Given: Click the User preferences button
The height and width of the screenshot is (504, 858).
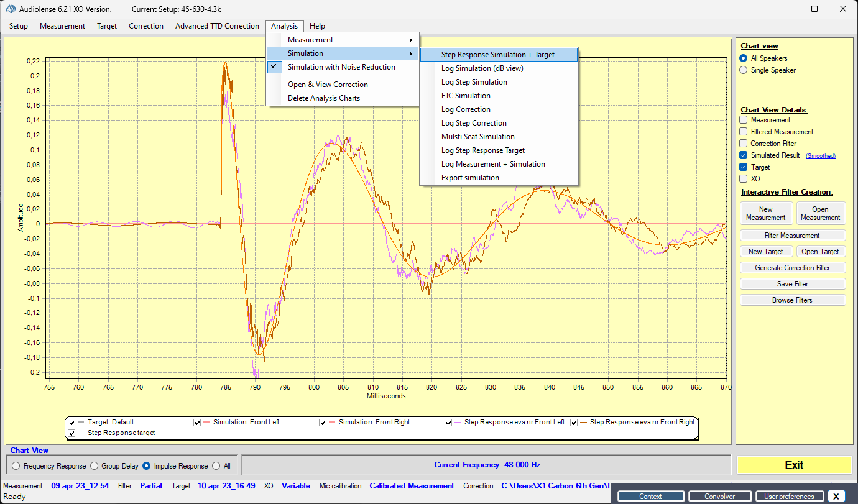Looking at the screenshot, I should (789, 497).
